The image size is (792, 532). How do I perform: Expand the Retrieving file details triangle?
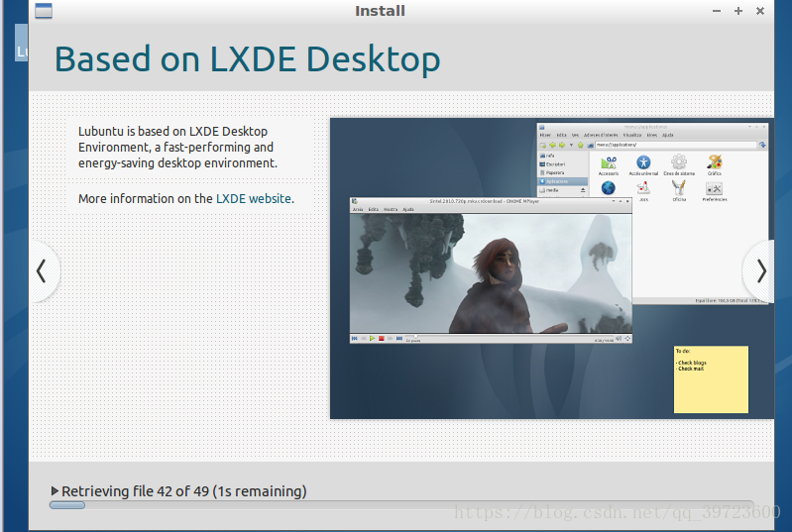click(x=55, y=490)
